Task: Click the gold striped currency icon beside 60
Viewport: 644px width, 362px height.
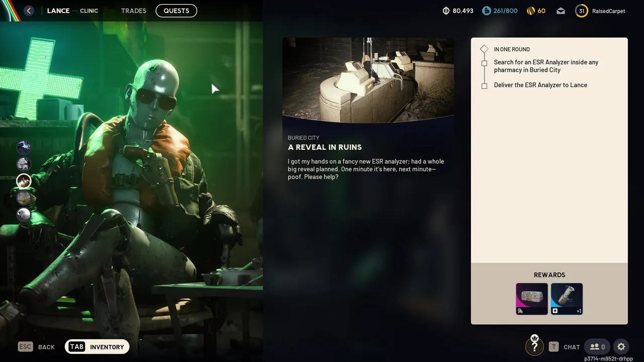Action: click(x=531, y=11)
